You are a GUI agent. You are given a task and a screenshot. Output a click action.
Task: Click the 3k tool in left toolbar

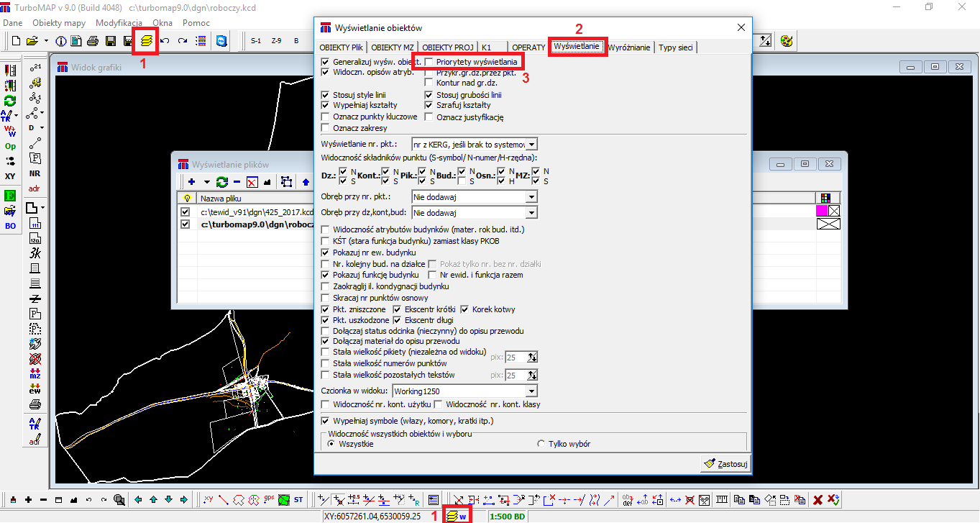click(x=35, y=253)
